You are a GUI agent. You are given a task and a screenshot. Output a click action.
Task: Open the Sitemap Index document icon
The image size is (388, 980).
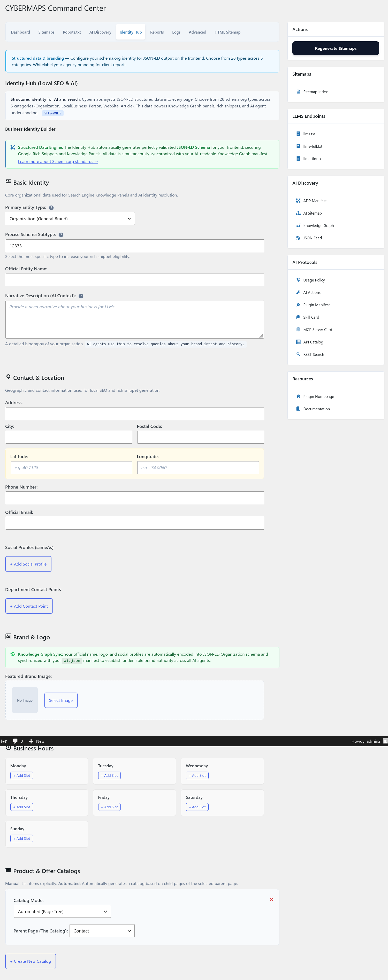298,92
